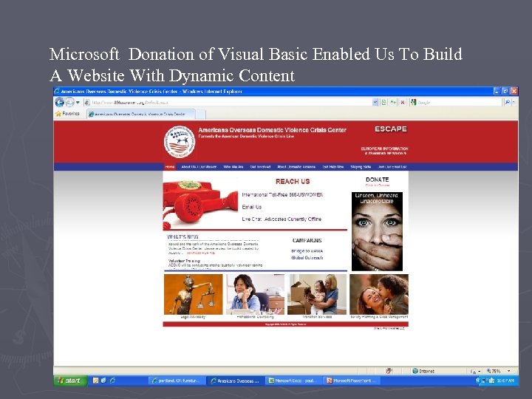The image size is (532, 399).
Task: Click the Unseen, Unheard, Unacceptable poster image
Action: [377, 231]
